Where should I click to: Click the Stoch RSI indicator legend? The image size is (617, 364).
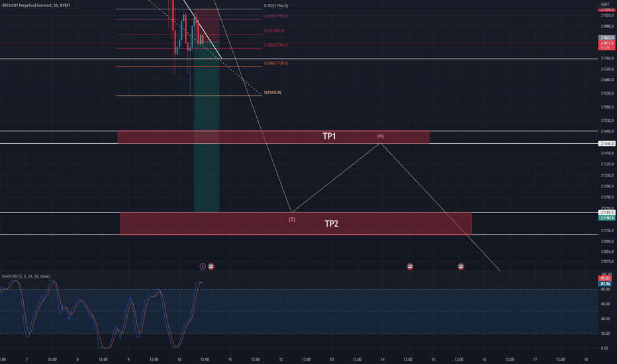[26, 276]
